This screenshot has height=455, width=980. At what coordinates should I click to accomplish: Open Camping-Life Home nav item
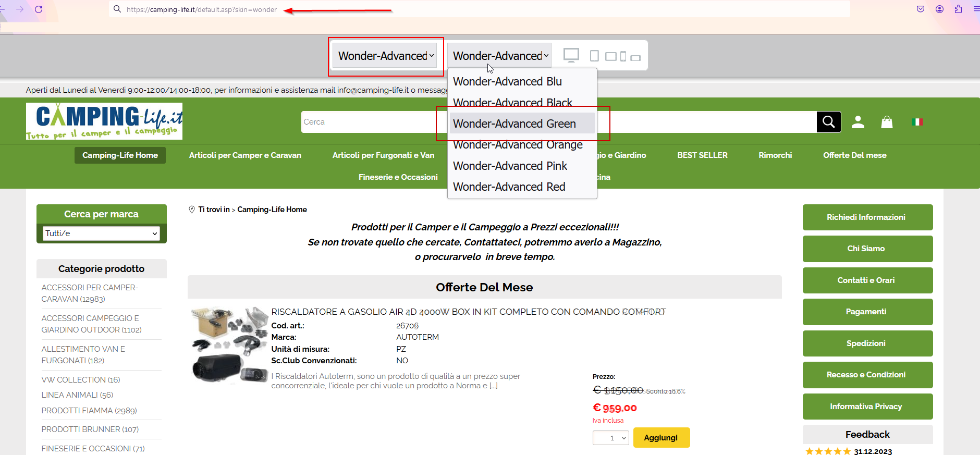(120, 155)
